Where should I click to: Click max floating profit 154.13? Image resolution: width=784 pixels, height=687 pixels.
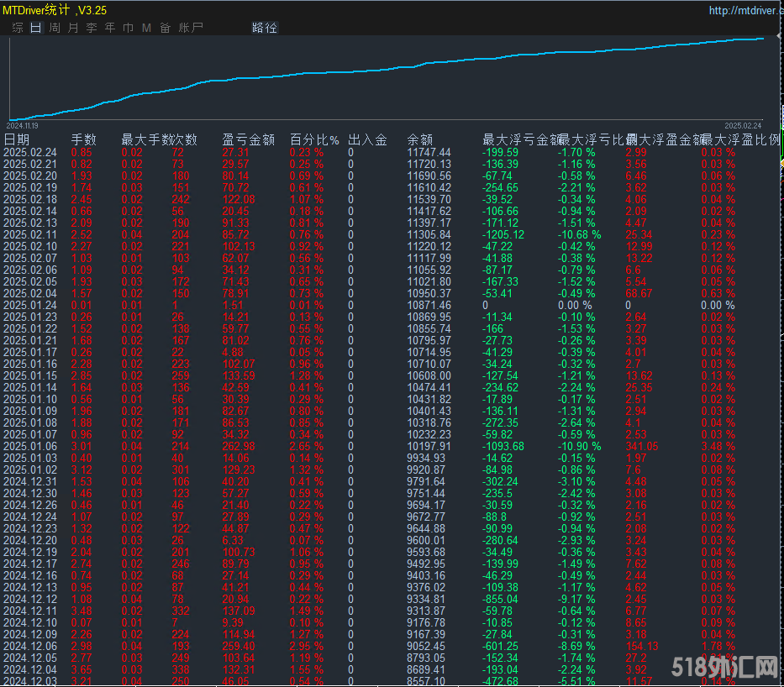click(x=642, y=646)
